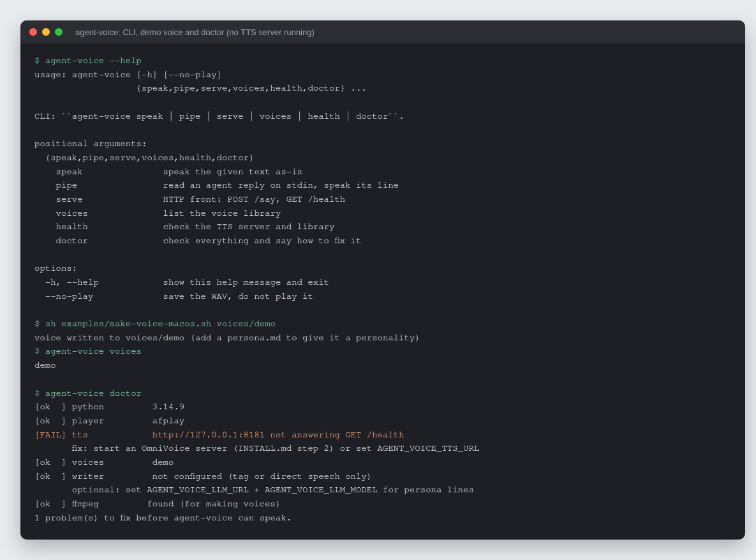Click the 'options:' heading

pos(56,268)
